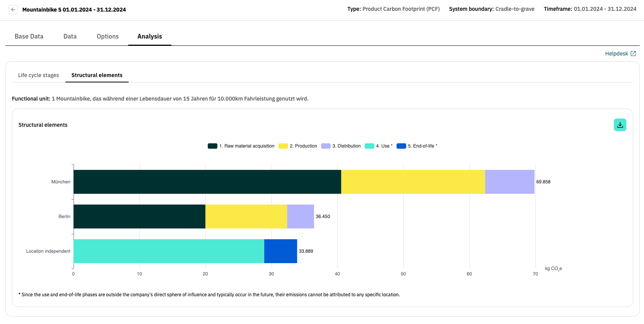Download the Structural elements chart
This screenshot has height=324, width=644.
(620, 125)
